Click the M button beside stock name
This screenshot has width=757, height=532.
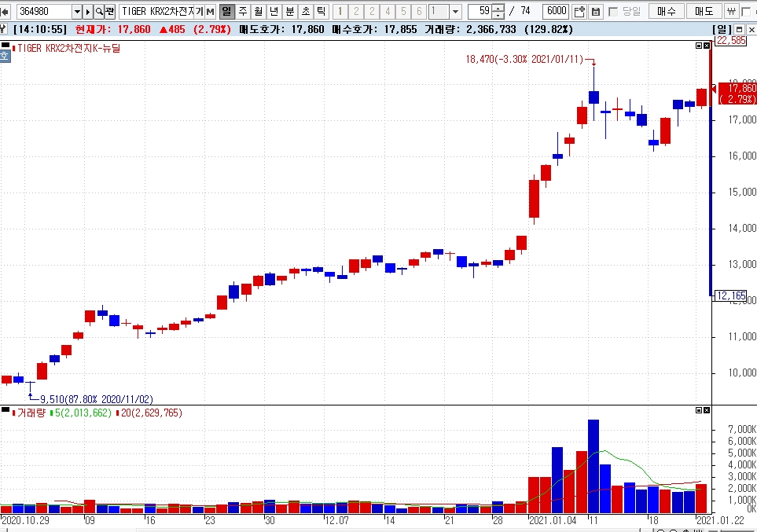coord(210,11)
